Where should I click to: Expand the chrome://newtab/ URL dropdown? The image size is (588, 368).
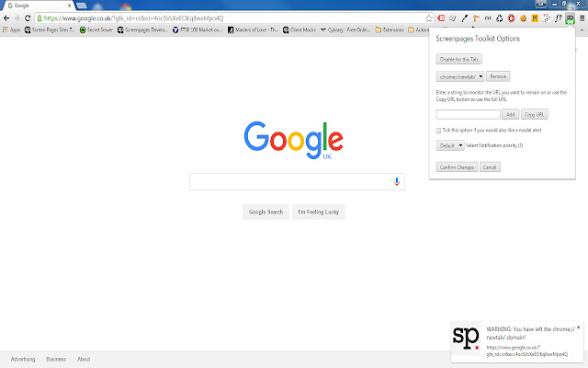pos(460,76)
